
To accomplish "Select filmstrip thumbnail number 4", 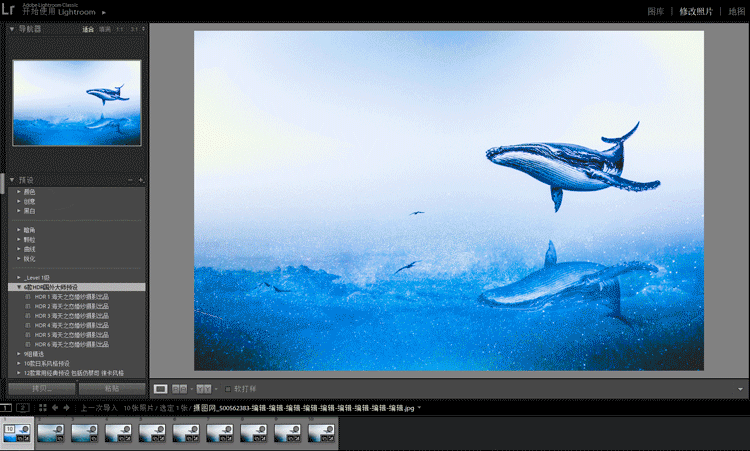I will [119, 433].
